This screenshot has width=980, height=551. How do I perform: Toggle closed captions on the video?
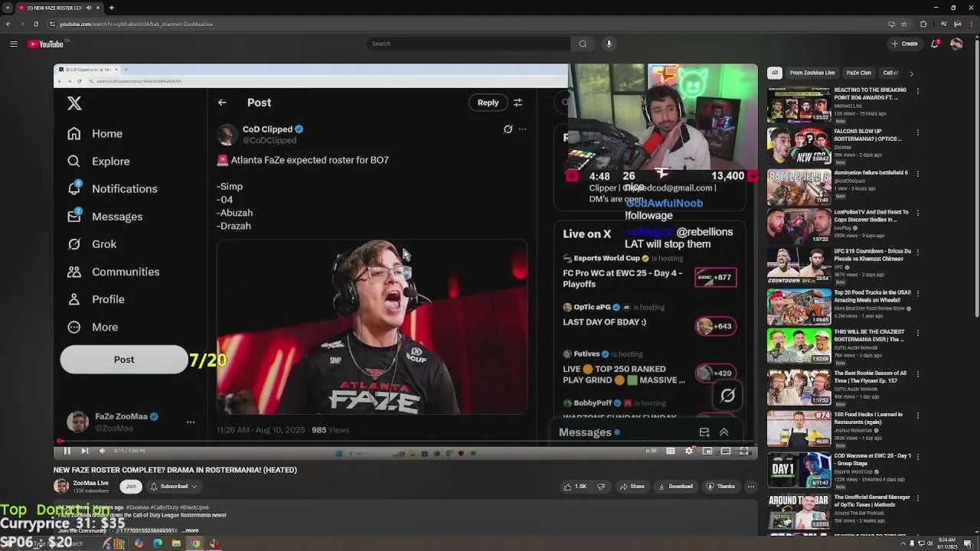tap(670, 451)
